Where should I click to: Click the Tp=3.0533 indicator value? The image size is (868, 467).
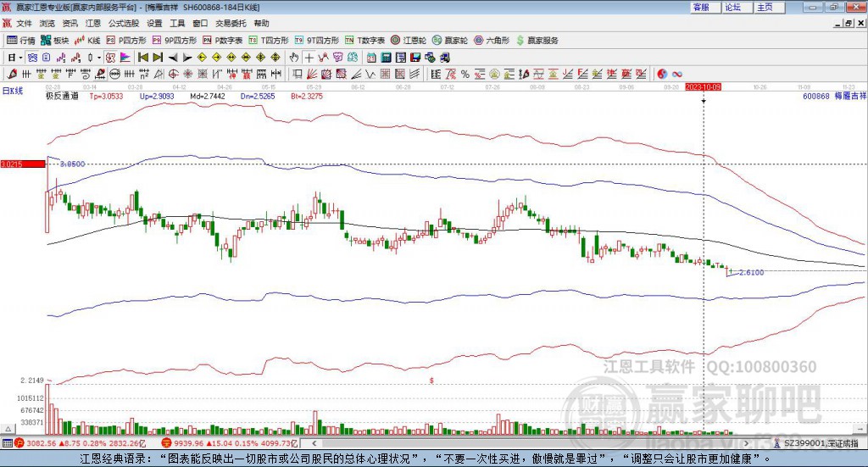[x=106, y=97]
